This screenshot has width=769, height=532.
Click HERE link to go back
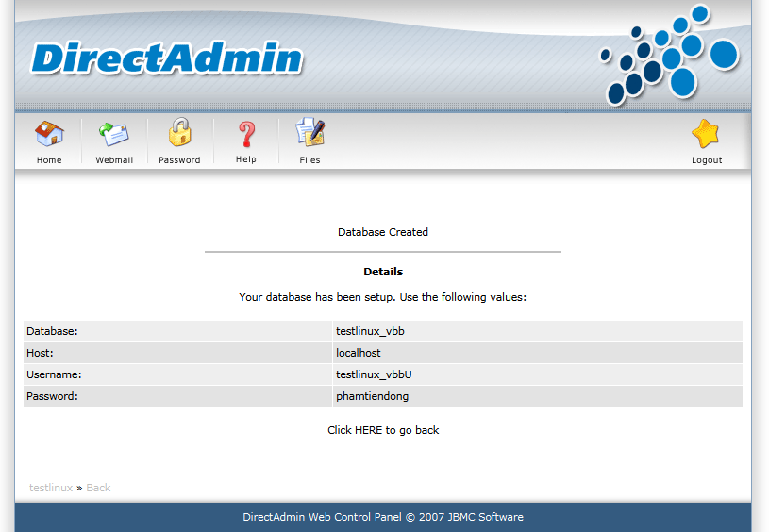point(368,430)
